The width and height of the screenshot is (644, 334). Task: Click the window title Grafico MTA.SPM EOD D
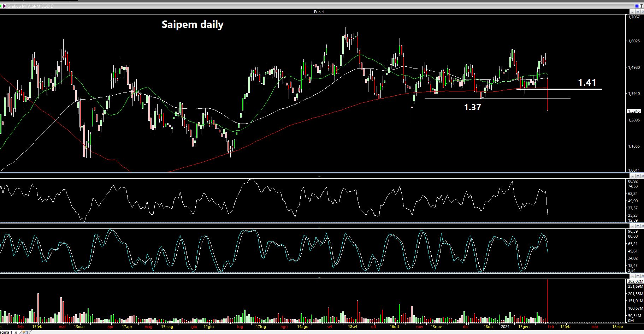(30, 6)
